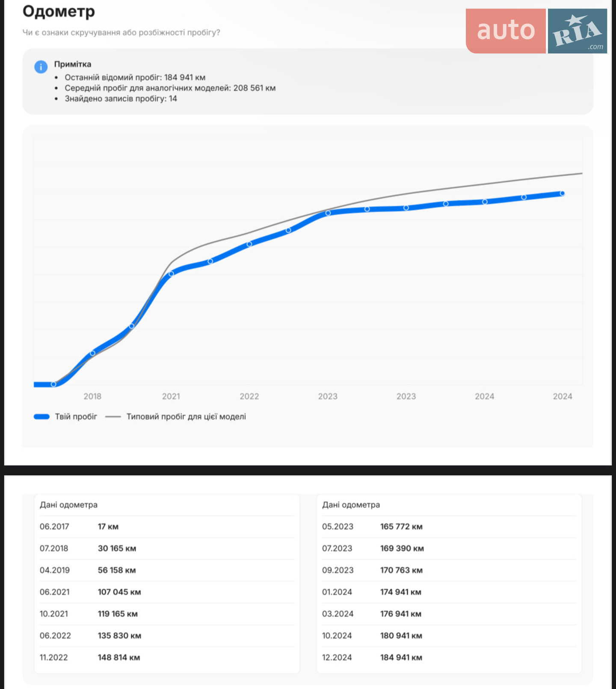Click the 05.2023 row with 165 772 км
Screen dimensions: 616x689
click(449, 526)
